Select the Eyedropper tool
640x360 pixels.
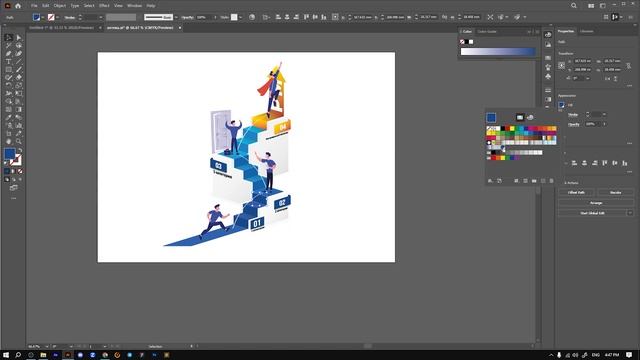coord(9,118)
